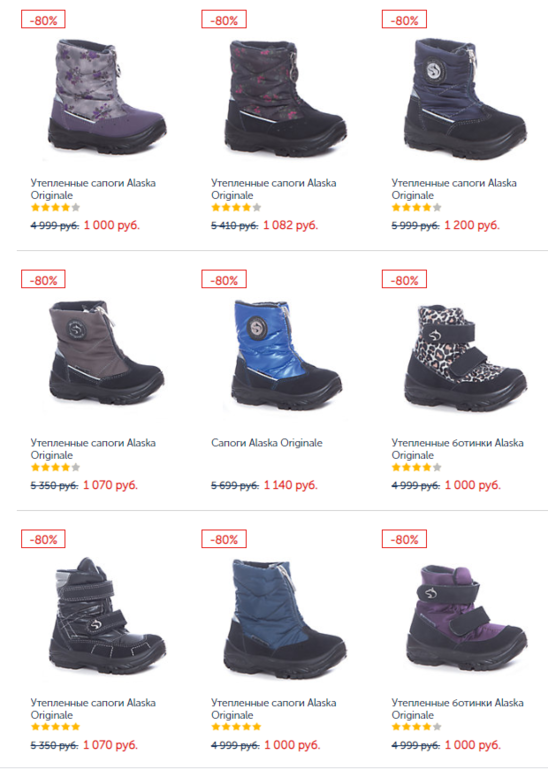Open the 'Утепленные ботинки' title under leopard boot

click(457, 448)
